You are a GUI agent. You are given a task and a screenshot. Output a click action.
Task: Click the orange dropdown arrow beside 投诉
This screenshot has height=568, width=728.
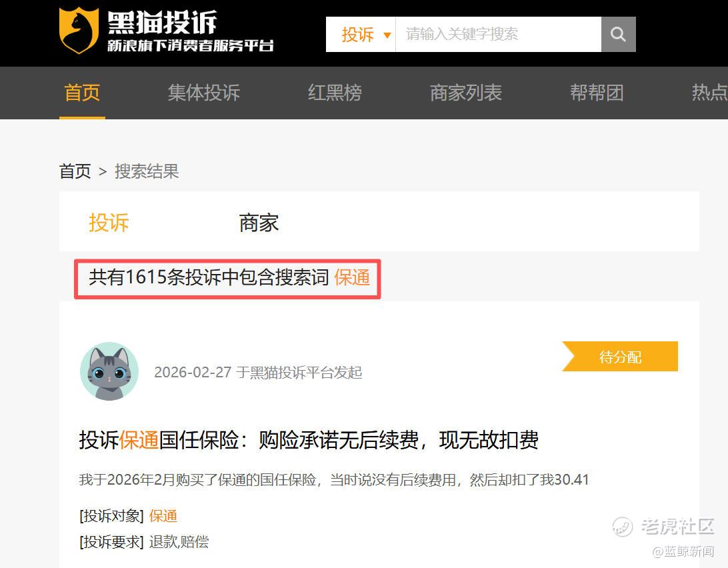click(x=387, y=35)
